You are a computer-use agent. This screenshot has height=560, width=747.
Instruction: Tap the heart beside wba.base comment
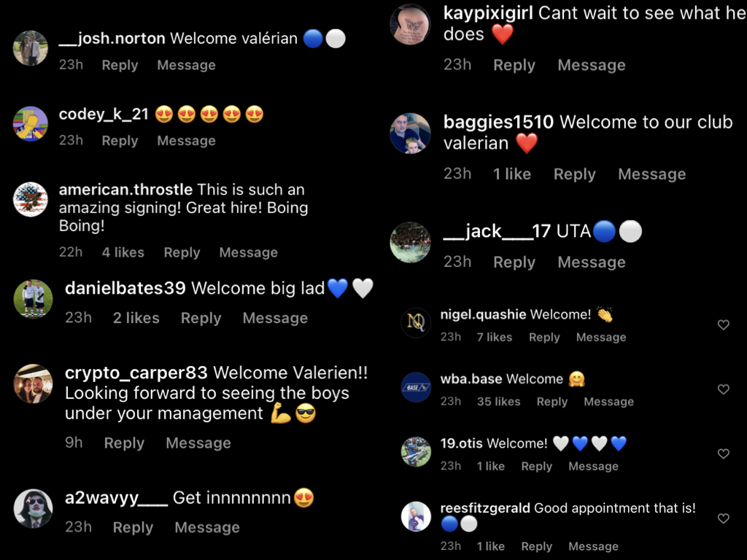723,389
